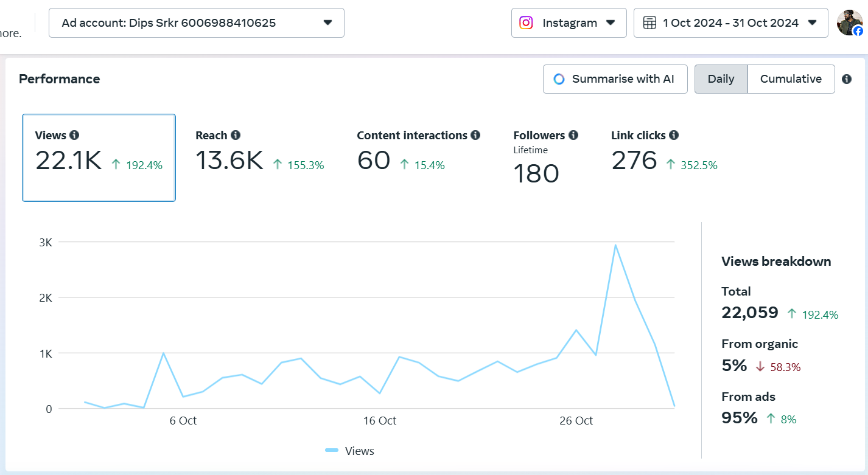Switch to Daily view
The image size is (868, 475).
(721, 79)
